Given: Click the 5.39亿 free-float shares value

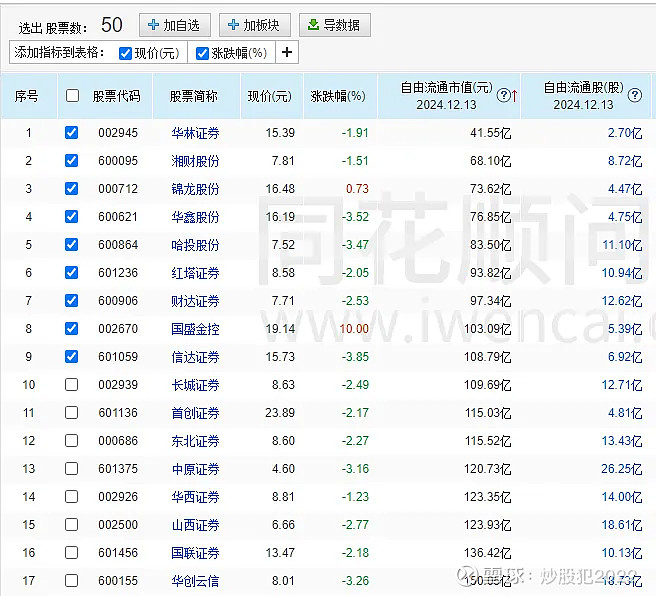Looking at the screenshot, I should [625, 329].
